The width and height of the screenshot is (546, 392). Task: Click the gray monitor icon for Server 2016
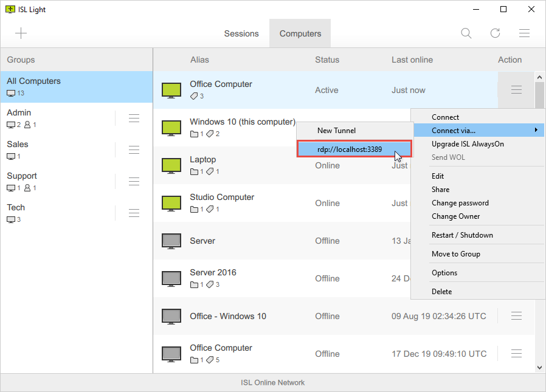tap(171, 278)
